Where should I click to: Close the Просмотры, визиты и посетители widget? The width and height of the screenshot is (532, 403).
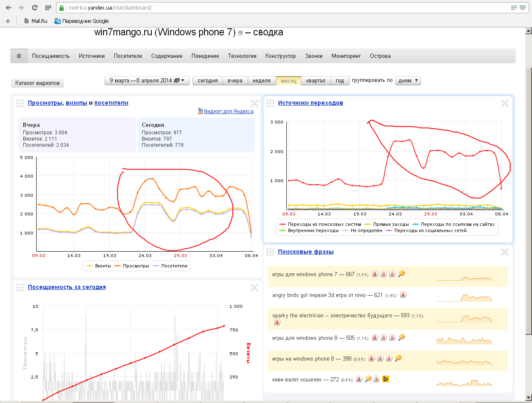(254, 104)
